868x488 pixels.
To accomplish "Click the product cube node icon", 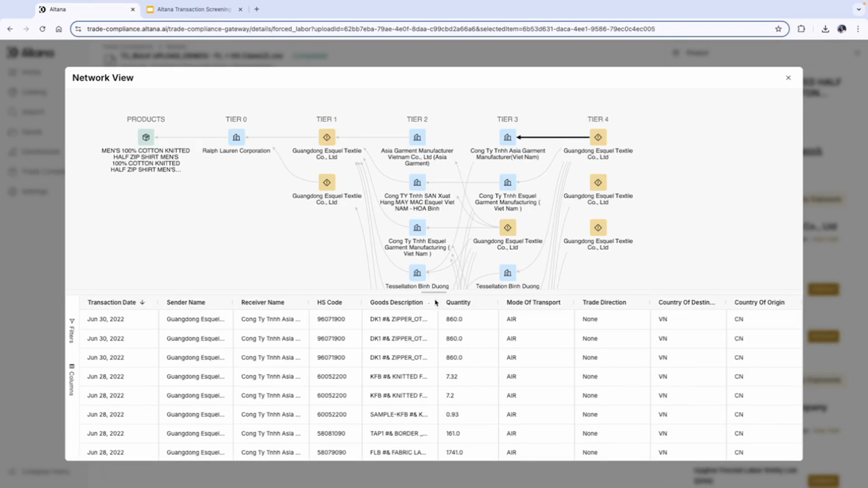I will 146,137.
